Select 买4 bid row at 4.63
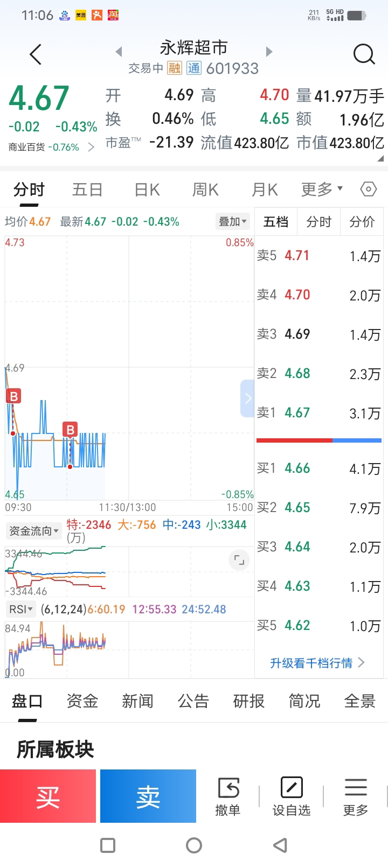This screenshot has height=868, width=388. [x=319, y=586]
